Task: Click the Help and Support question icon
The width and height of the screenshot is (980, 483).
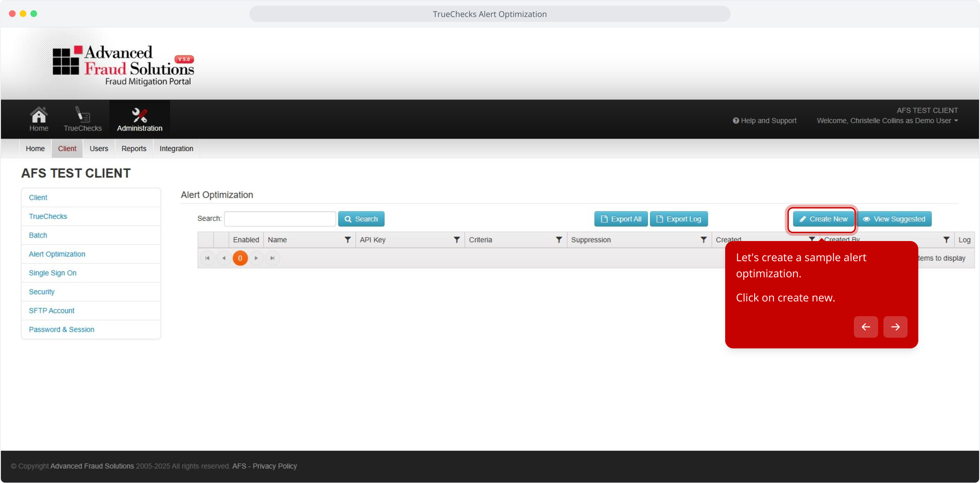Action: [x=735, y=121]
